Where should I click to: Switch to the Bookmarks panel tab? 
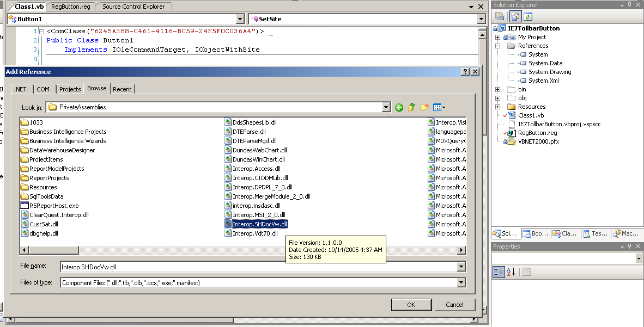[x=536, y=233]
